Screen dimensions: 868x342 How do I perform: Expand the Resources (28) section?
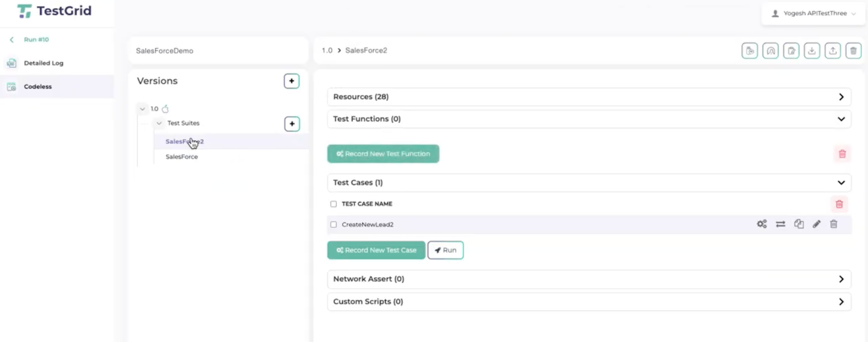pyautogui.click(x=589, y=97)
